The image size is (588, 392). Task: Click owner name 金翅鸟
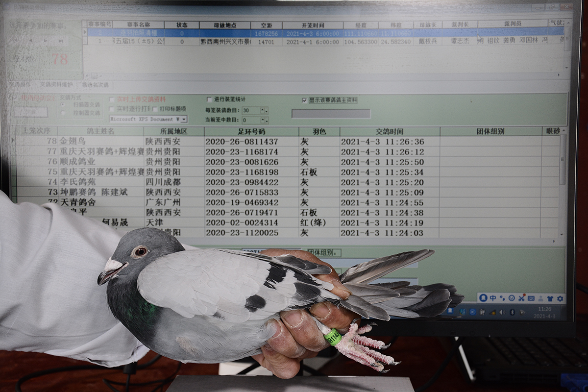pos(73,142)
